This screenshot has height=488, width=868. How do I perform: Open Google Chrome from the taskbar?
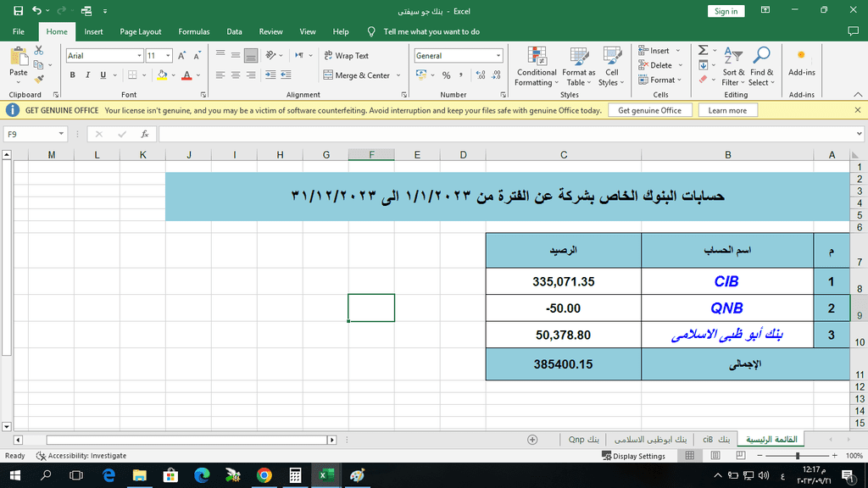[264, 475]
